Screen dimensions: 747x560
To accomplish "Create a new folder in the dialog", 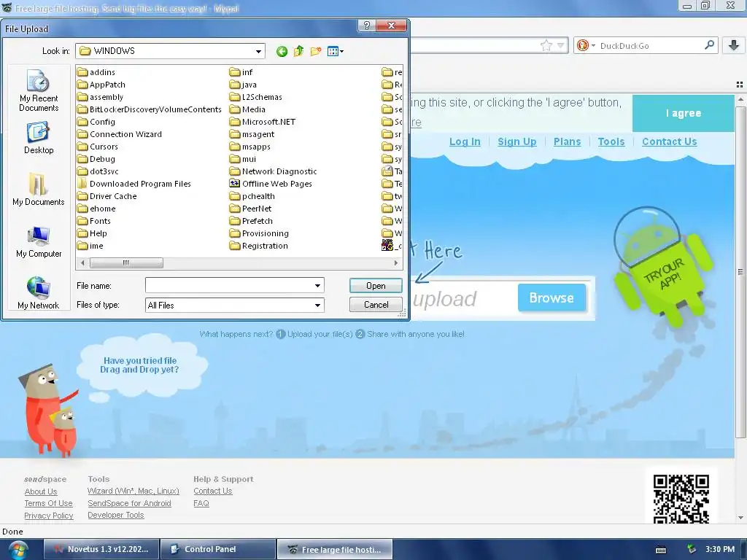I will [315, 51].
